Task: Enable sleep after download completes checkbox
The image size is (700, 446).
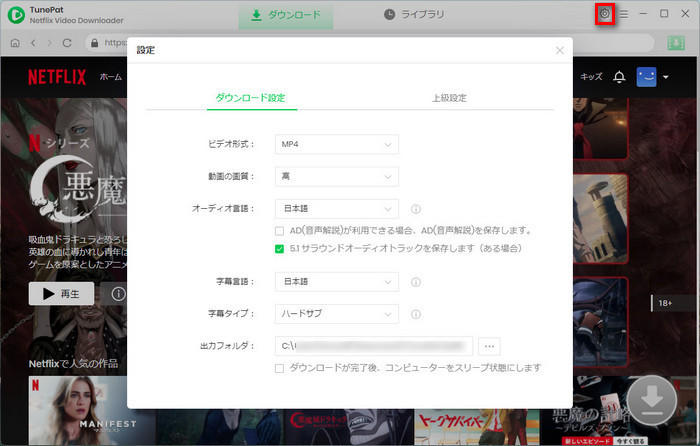Action: 281,368
